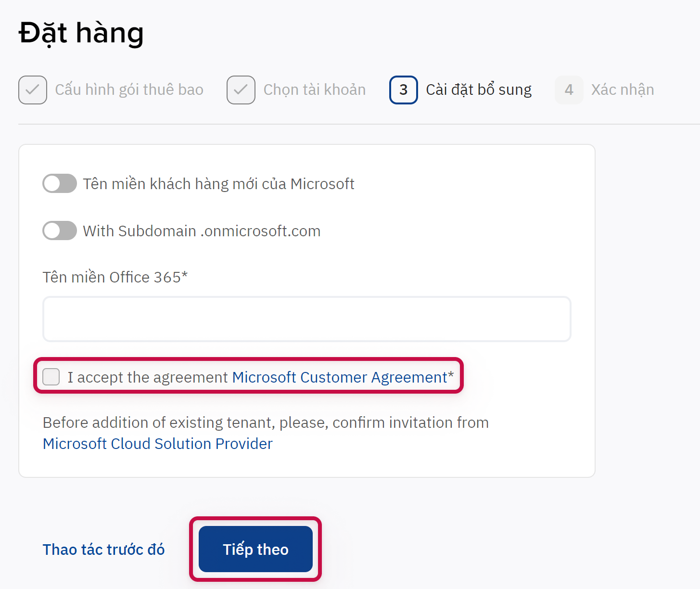Select the Cài đặt bổ sung step label

coord(479,90)
